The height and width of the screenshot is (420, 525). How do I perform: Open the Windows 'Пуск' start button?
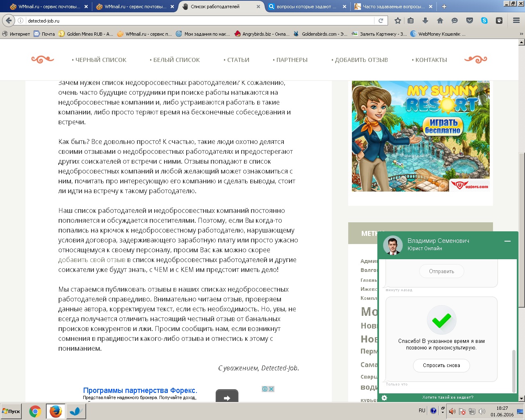(11, 411)
